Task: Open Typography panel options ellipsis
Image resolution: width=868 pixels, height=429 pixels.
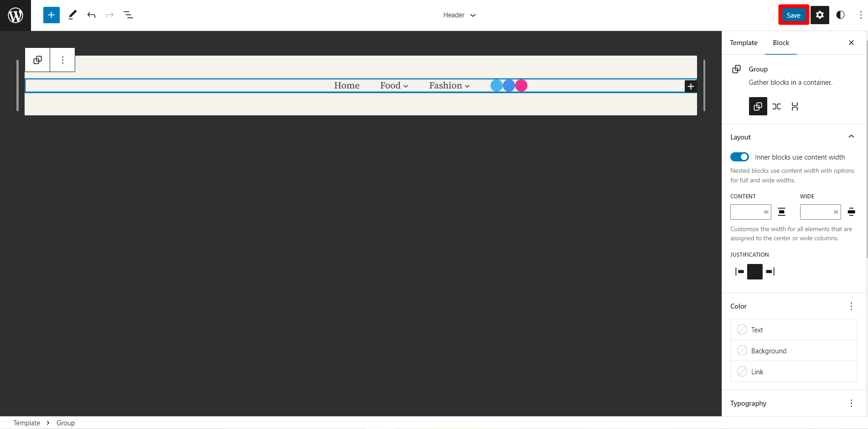Action: 851,403
